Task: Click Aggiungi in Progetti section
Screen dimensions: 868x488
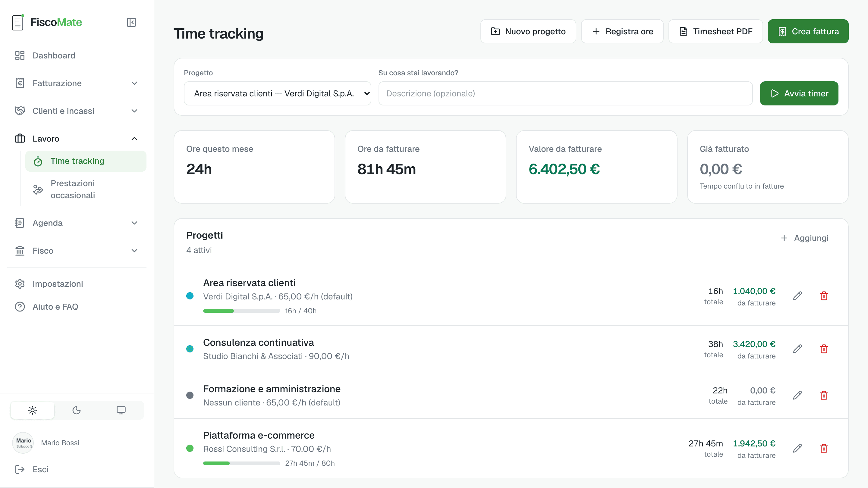Action: click(x=804, y=238)
